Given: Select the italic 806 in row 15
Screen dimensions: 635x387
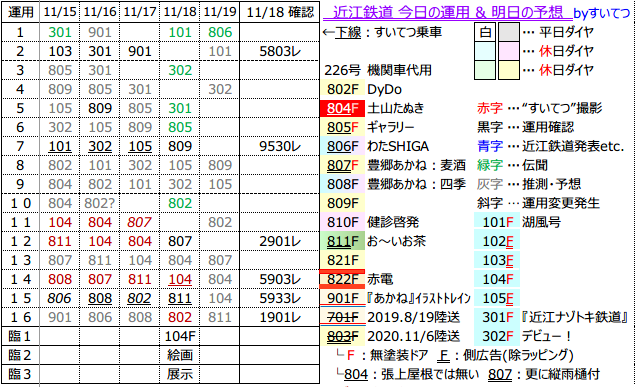Looking at the screenshot, I should point(60,298).
